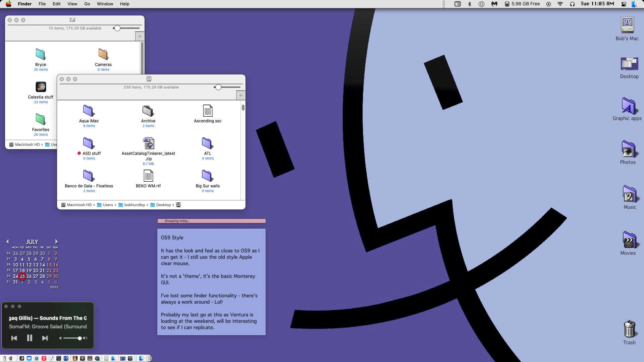Open Bob's Mac drive icon
The image size is (644, 362).
(627, 25)
